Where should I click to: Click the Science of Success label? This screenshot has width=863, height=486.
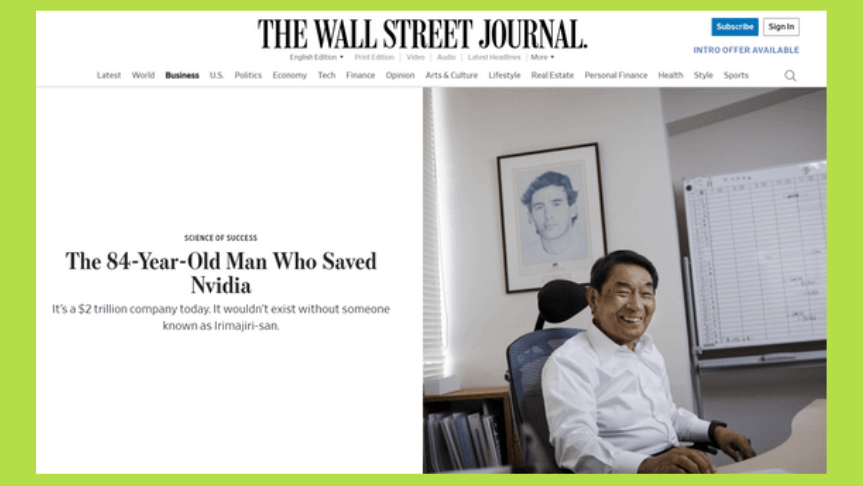[x=221, y=238]
